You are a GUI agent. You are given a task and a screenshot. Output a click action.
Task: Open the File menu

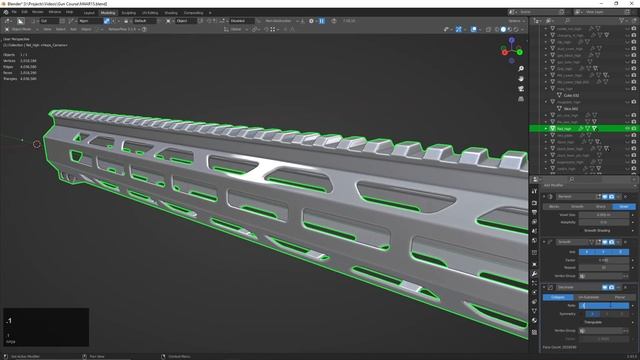14,12
